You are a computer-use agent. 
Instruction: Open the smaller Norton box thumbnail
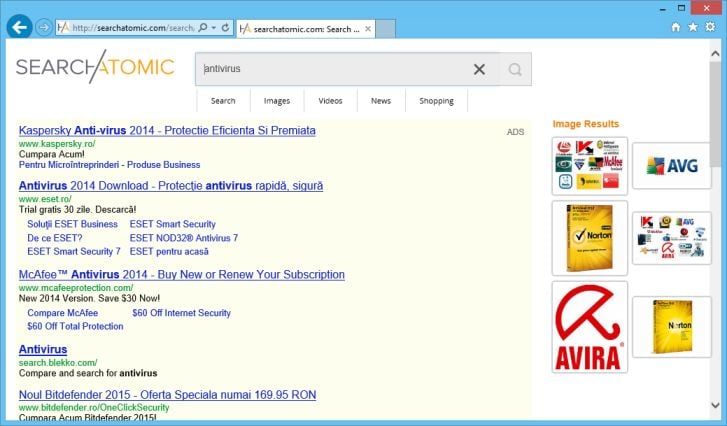coord(671,327)
